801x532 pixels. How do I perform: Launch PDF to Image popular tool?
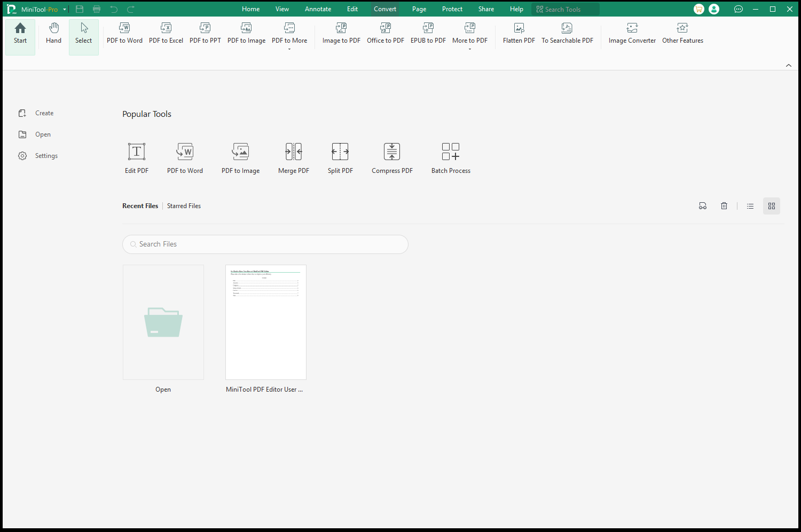point(241,158)
